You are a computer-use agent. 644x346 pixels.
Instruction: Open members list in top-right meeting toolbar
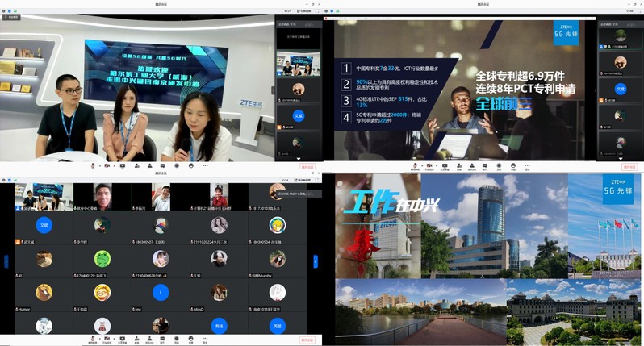coord(472,165)
